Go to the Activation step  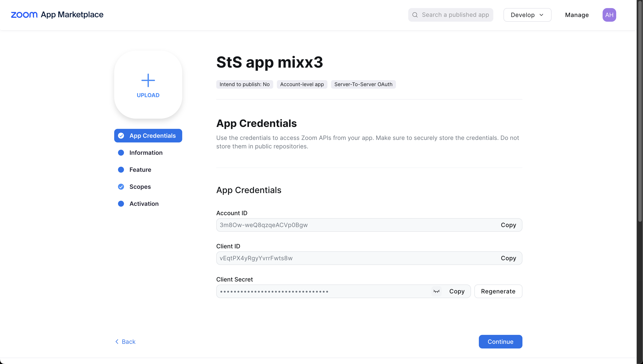coord(144,204)
